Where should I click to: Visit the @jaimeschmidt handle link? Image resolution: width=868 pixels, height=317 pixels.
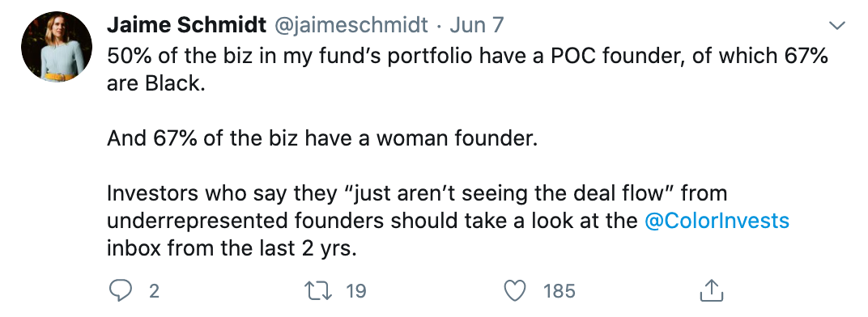tap(351, 25)
